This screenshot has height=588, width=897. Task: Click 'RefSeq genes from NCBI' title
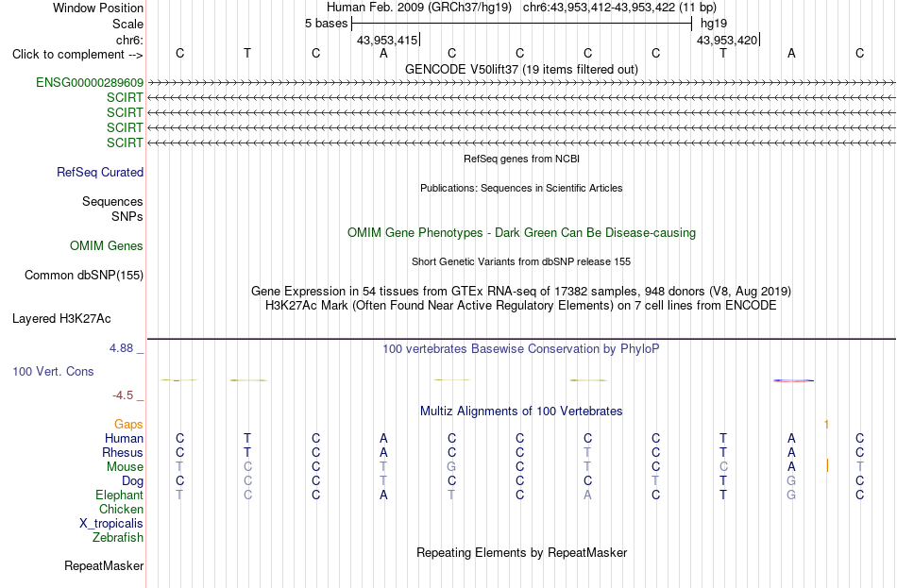(521, 159)
